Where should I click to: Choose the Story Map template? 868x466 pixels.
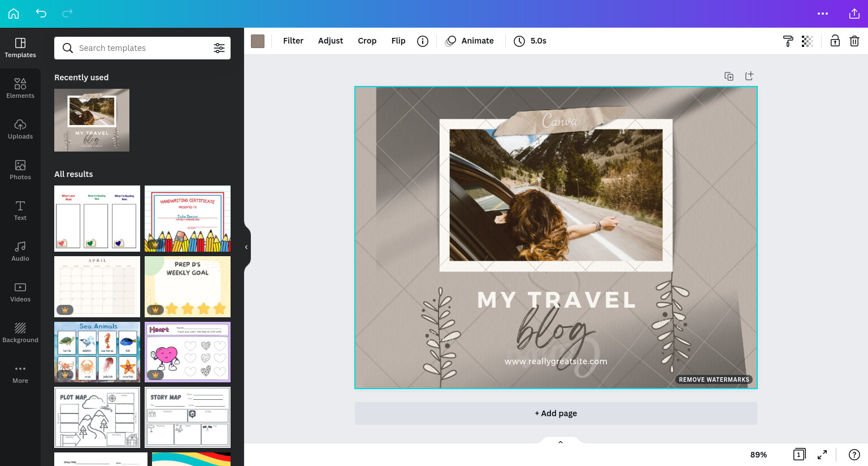(x=188, y=417)
